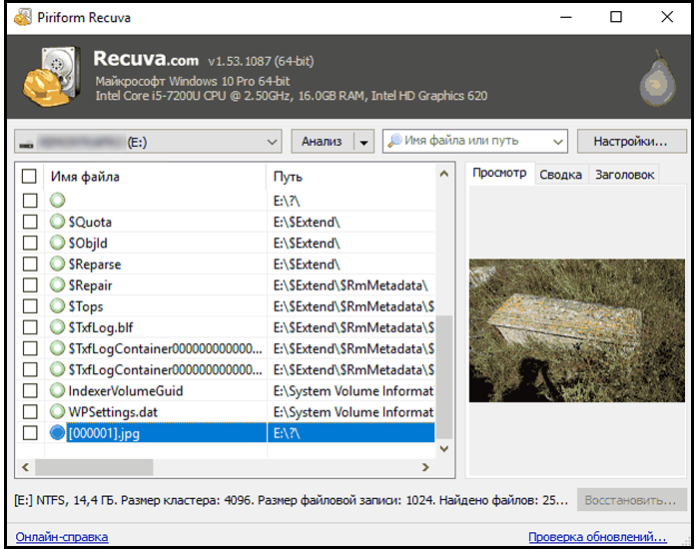Click the blue status circle of [000001].jpg
Image resolution: width=699 pixels, height=549 pixels.
(x=58, y=433)
